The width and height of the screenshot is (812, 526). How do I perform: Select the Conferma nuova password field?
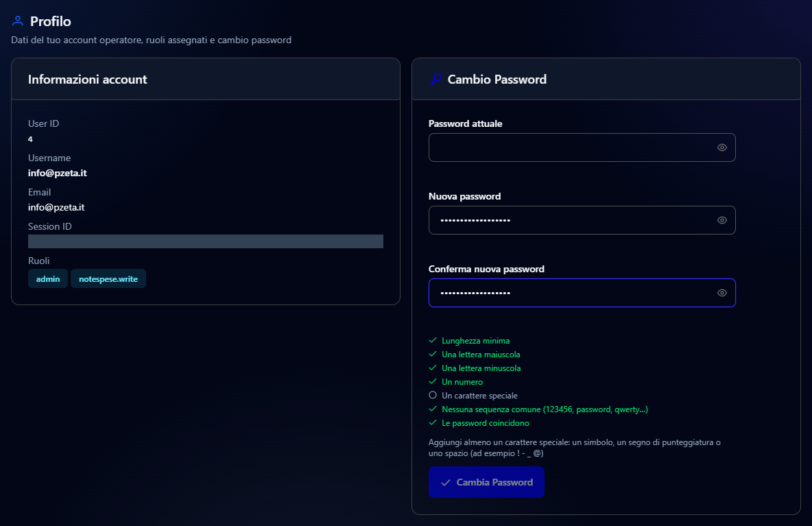coord(582,293)
